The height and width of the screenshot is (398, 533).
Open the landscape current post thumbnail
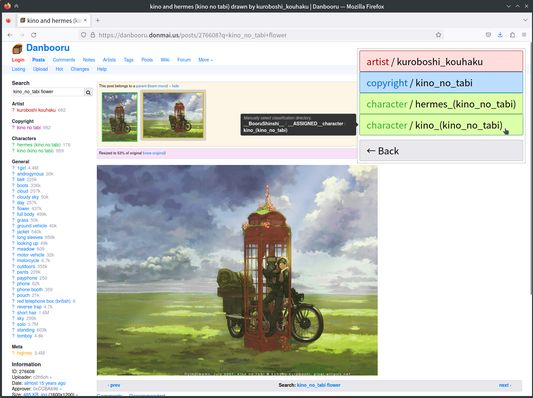173,116
